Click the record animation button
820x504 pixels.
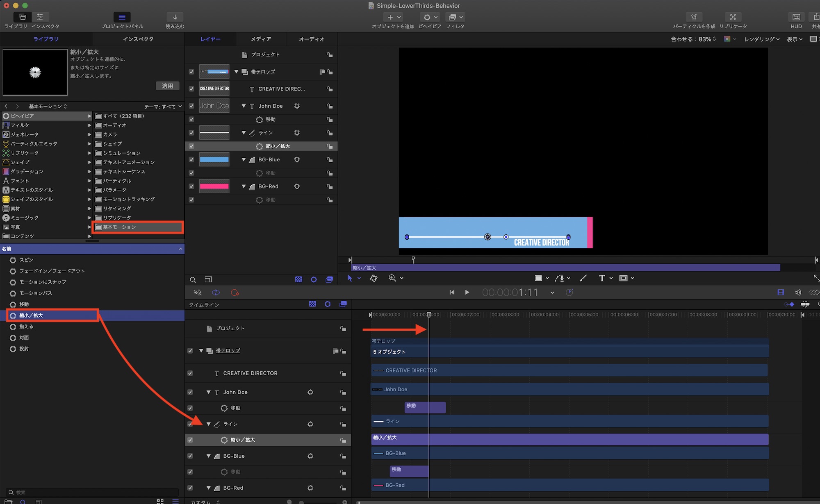click(235, 293)
